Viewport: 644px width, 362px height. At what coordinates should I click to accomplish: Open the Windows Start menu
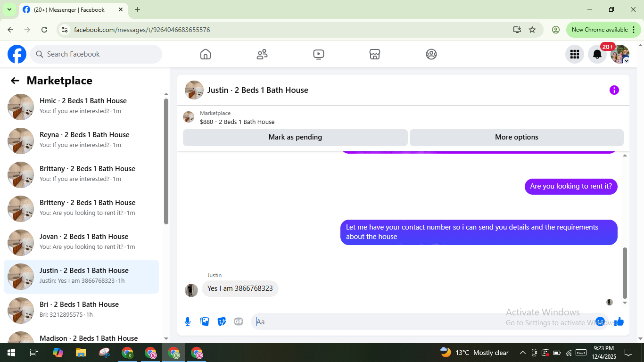click(11, 353)
